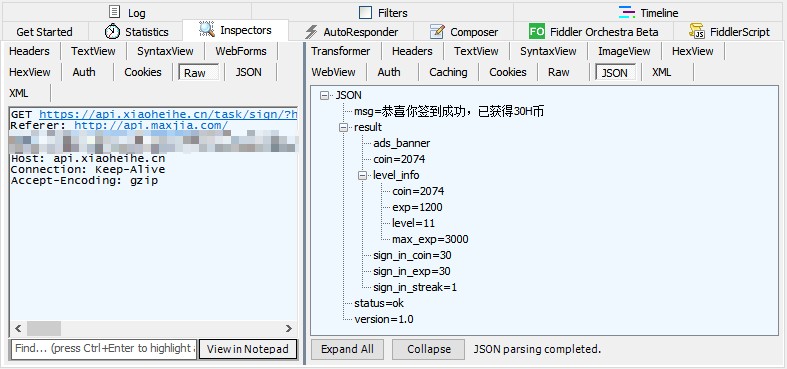Screen dimensions: 787x369
Task: Open the Log tab document icon
Action: click(115, 12)
